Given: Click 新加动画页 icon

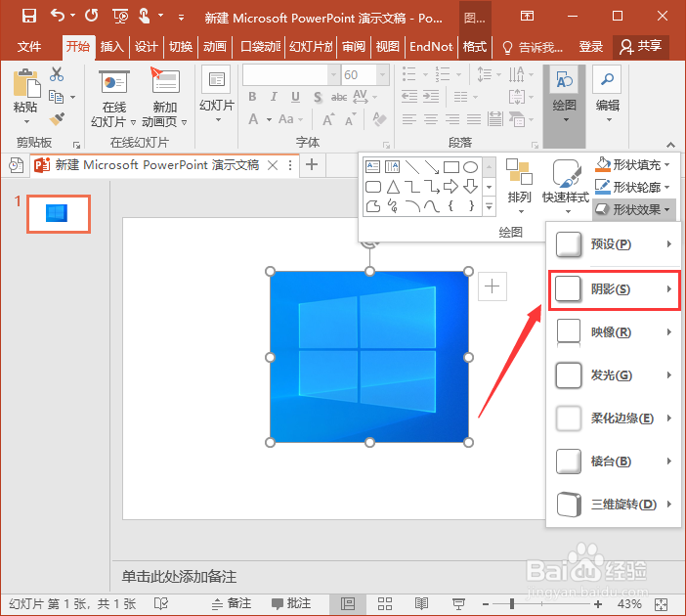Looking at the screenshot, I should point(165,81).
